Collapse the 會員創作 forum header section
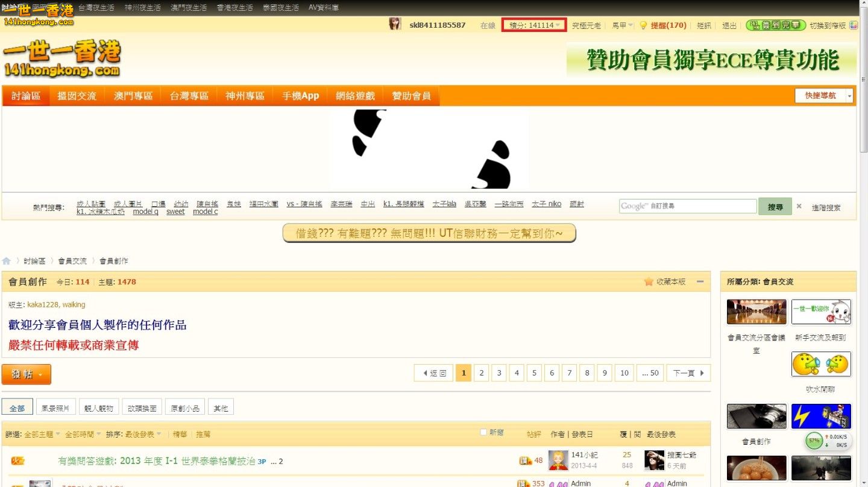The height and width of the screenshot is (487, 868). click(700, 281)
